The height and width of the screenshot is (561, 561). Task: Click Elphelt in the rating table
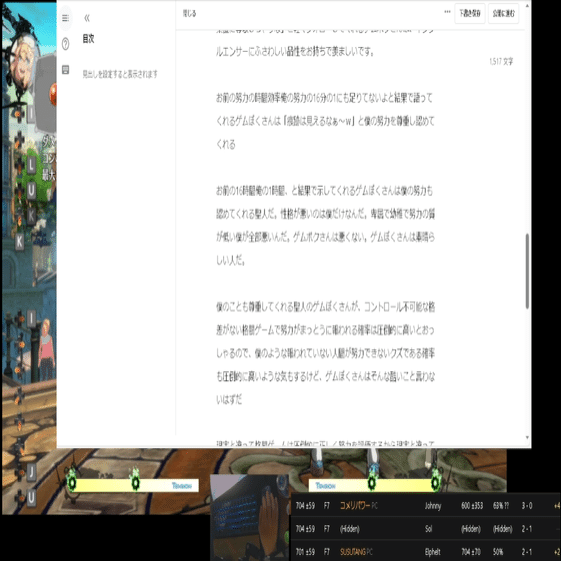point(432,552)
